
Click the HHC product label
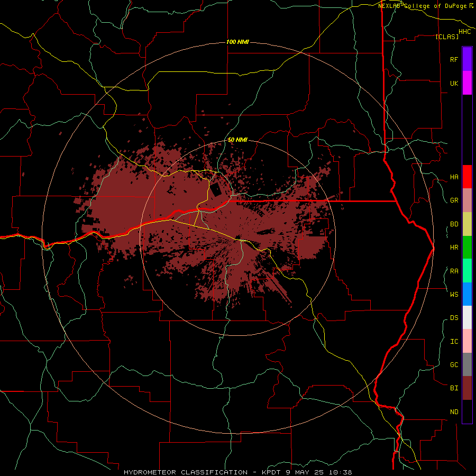tap(465, 32)
